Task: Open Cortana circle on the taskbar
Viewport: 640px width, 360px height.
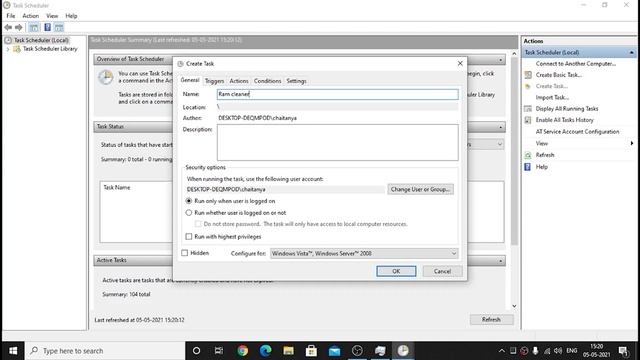Action: pos(196,351)
